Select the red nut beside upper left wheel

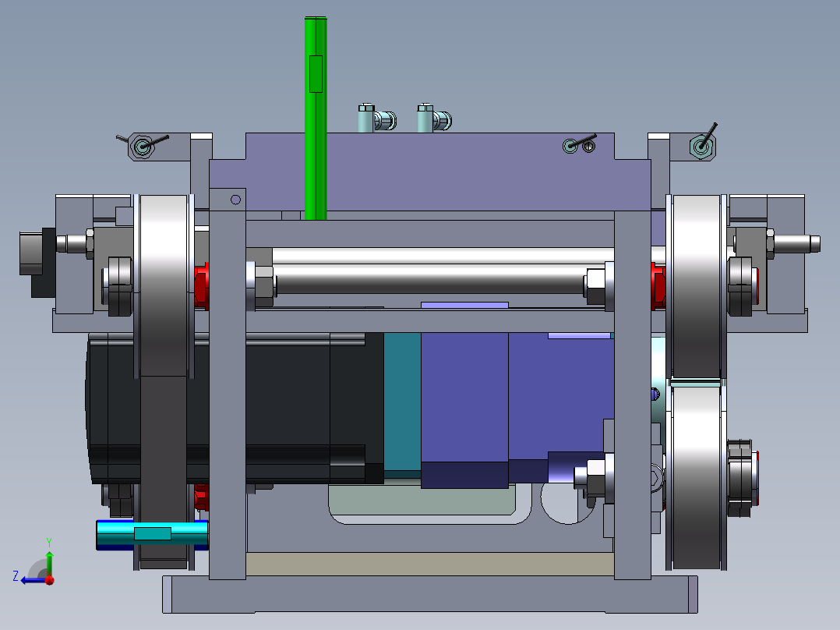201,286
